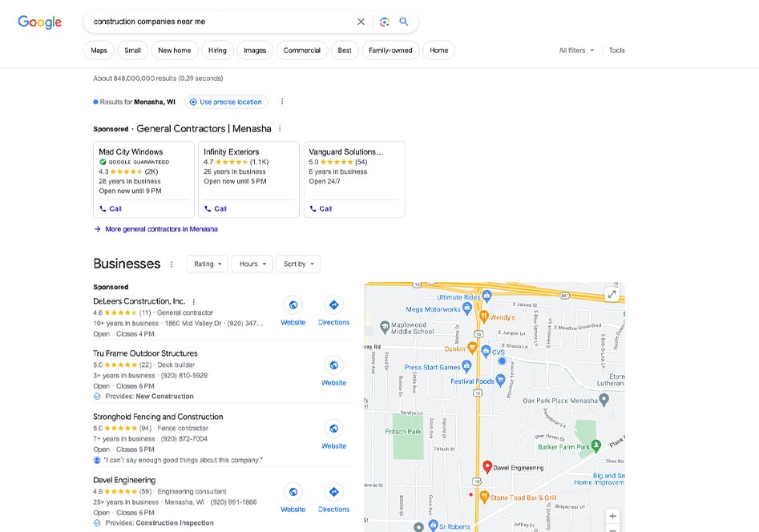Select the Family-owned filter chip
This screenshot has width=759, height=532.
(390, 50)
